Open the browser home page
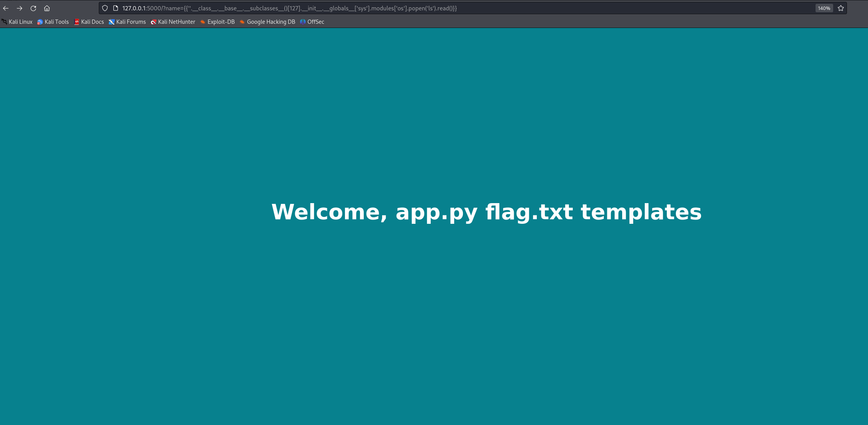This screenshot has width=868, height=425. [x=47, y=8]
